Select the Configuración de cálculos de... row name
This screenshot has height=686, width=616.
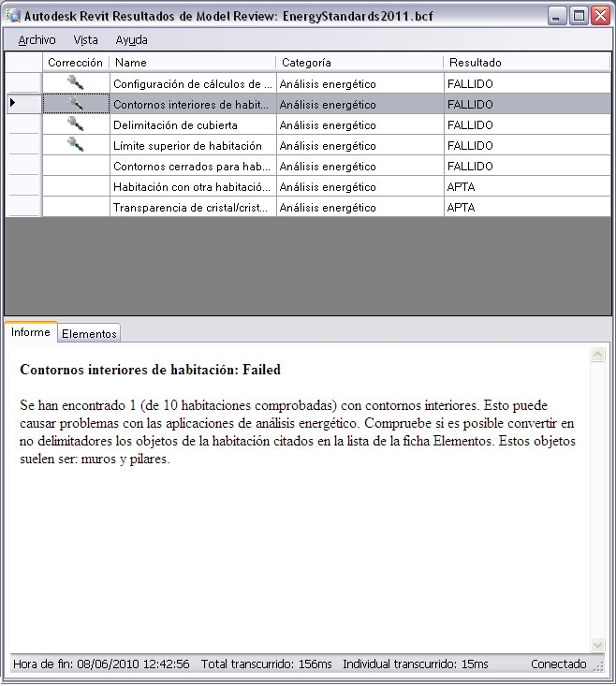[193, 83]
